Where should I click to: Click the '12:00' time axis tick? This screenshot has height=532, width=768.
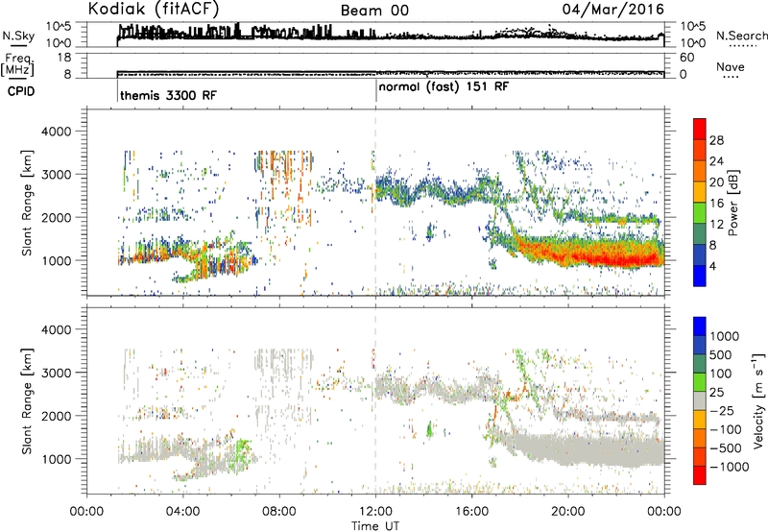coord(375,512)
